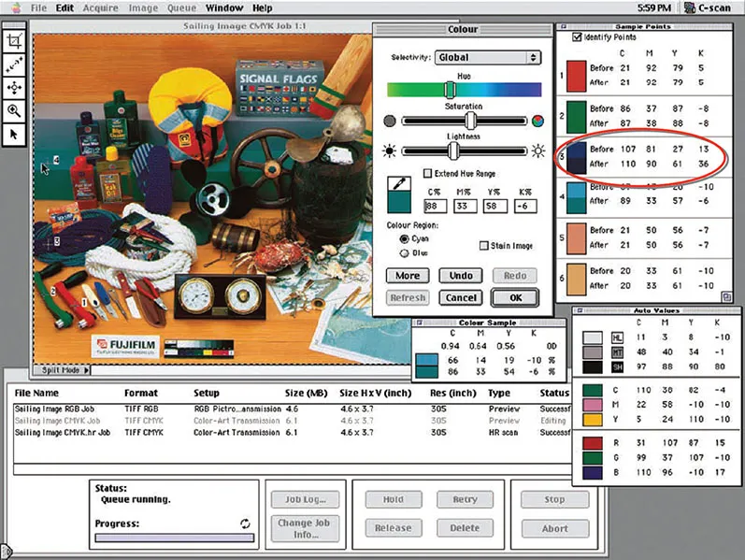Click the More button
Image resolution: width=745 pixels, height=560 pixels.
click(407, 276)
